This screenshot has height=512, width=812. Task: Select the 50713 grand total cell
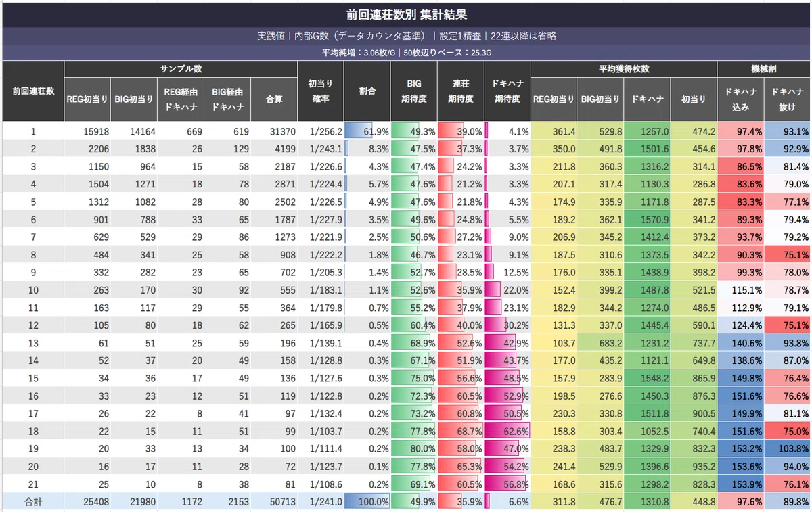click(274, 502)
